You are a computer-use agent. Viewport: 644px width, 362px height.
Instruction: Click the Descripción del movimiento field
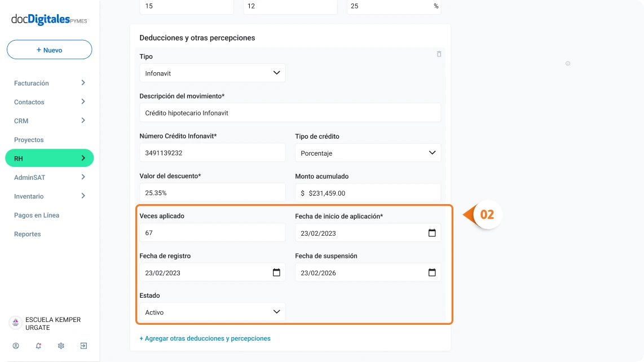[x=290, y=113]
